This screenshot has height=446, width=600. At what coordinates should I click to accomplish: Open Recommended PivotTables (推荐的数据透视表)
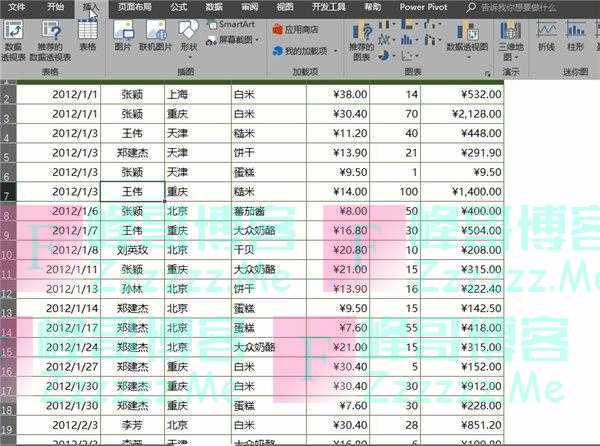[51, 38]
